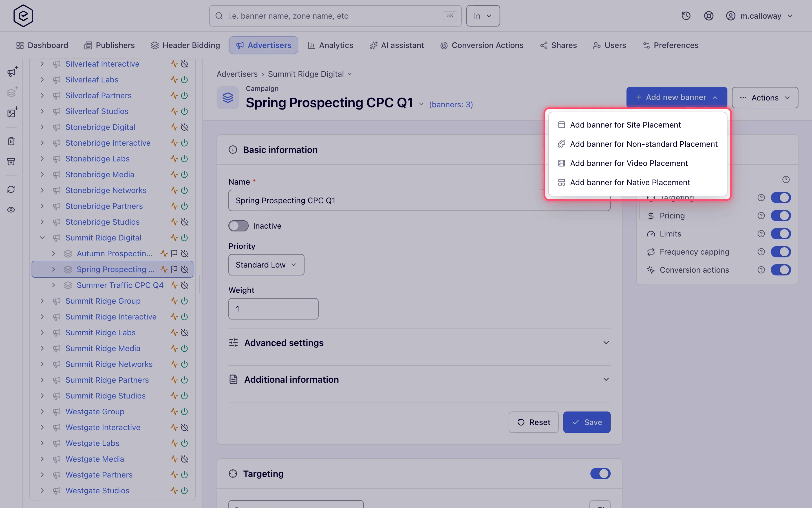Switch to the Analytics tab
812x508 pixels.
coord(330,45)
